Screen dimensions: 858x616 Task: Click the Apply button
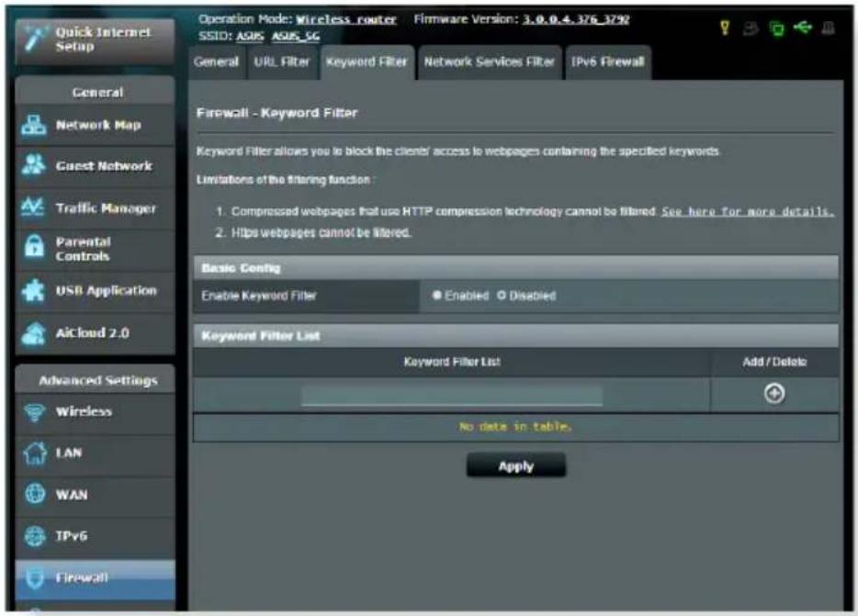516,466
